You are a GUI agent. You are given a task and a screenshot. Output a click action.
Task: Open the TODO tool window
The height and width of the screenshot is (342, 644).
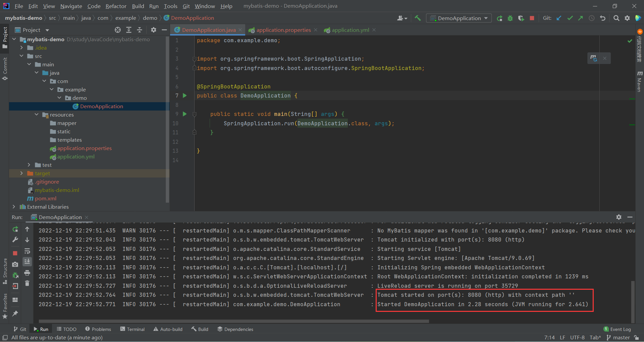66,329
